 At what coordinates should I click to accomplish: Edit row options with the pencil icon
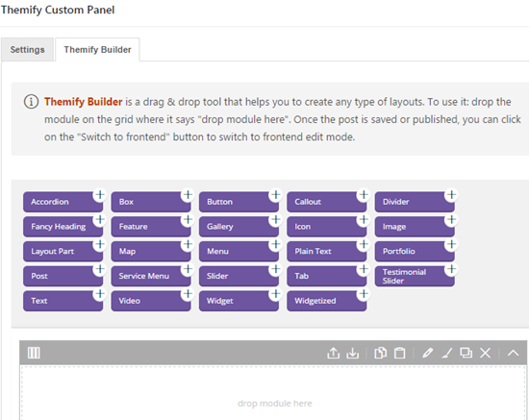(x=427, y=353)
